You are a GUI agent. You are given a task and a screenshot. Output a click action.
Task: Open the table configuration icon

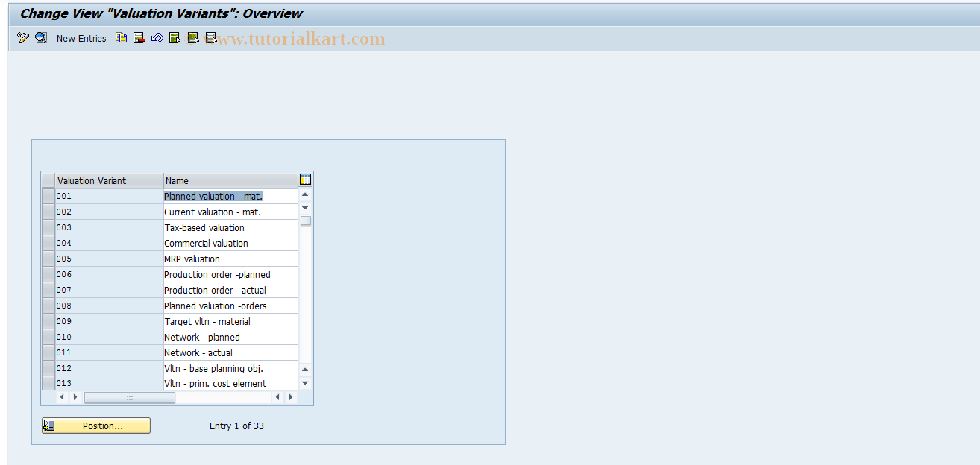coord(304,179)
